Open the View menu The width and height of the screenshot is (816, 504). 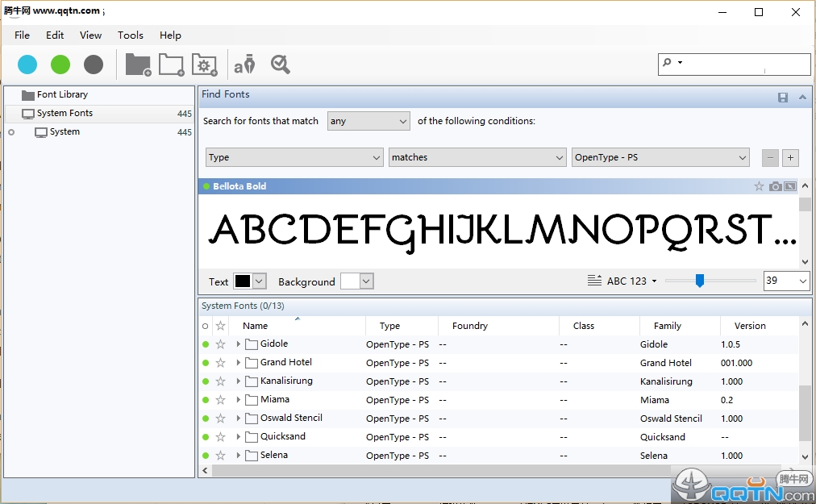point(90,35)
